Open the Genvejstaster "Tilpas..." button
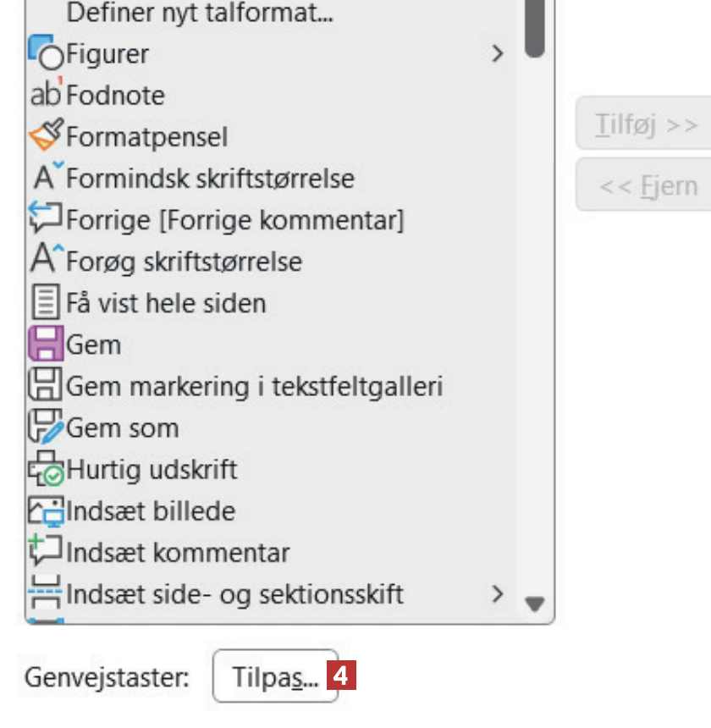Image resolution: width=711 pixels, height=728 pixels. [x=275, y=676]
